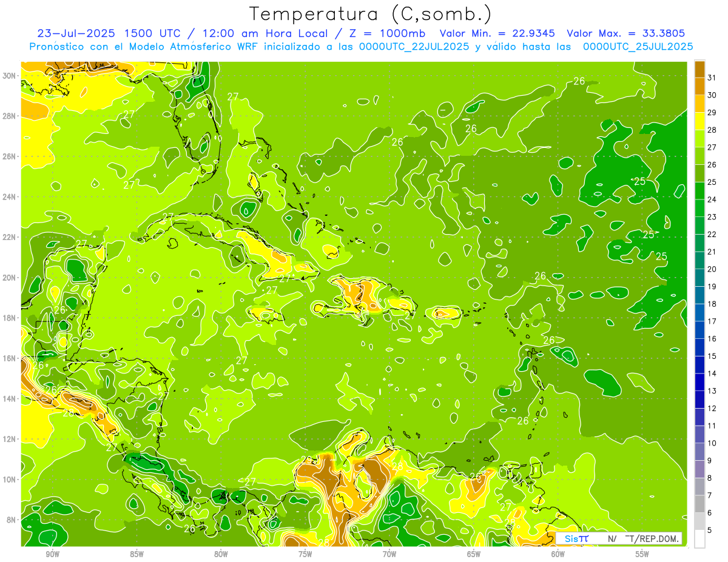The image size is (728, 562).
Task: Click the legend value 19
Action: (712, 287)
